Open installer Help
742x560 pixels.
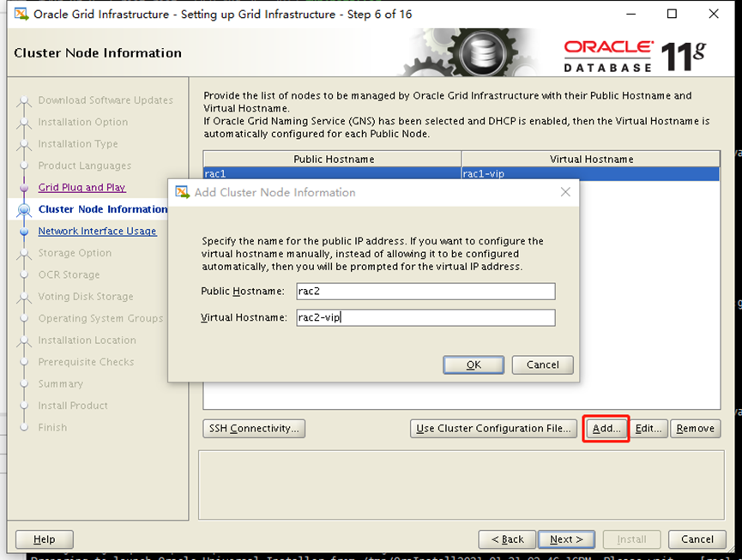coord(44,539)
